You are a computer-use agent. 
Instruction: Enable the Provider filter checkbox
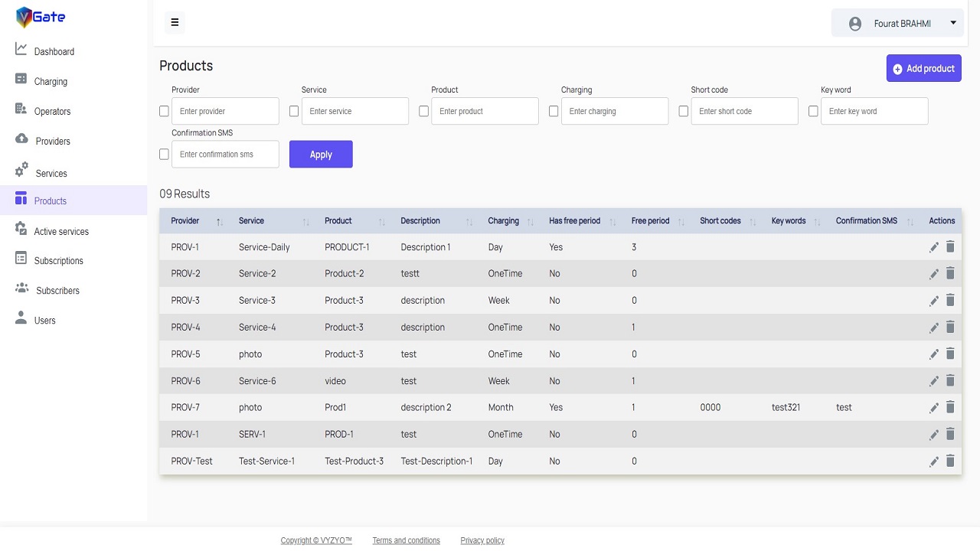(164, 111)
